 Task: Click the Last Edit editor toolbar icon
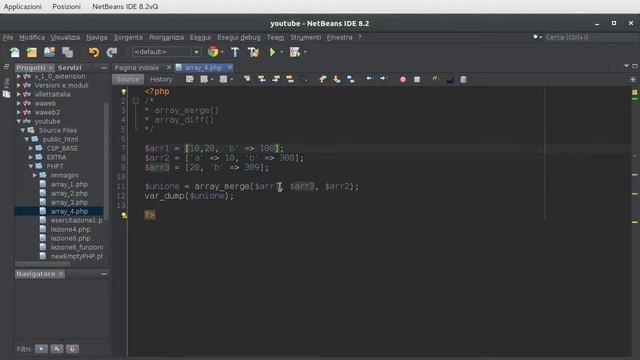(190, 79)
